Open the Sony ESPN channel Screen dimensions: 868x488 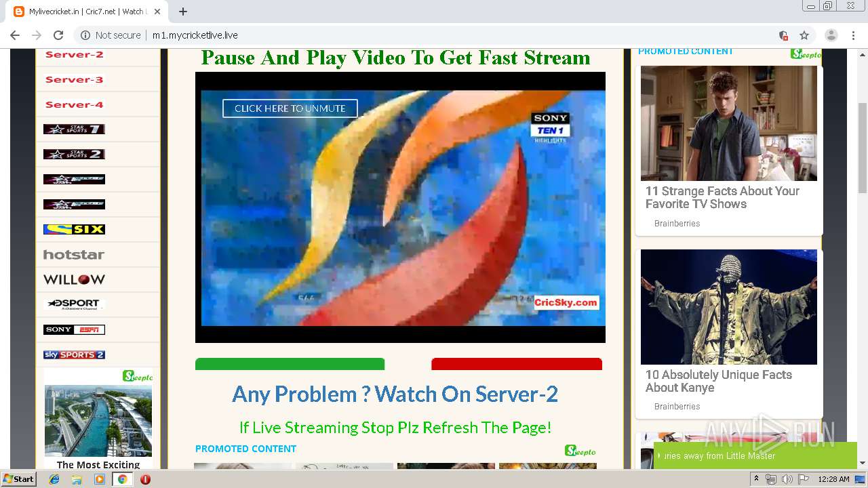tap(74, 330)
